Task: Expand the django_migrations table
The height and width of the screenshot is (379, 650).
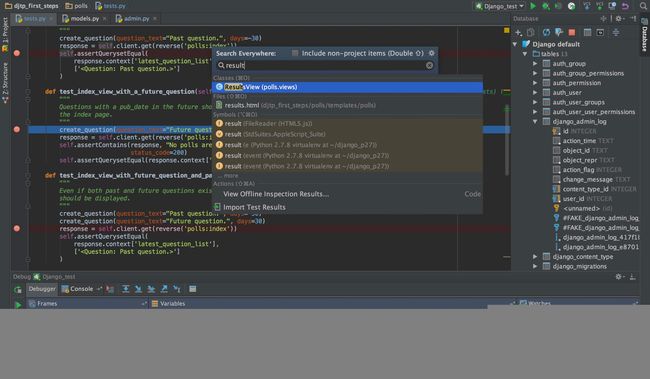Action: coord(535,266)
